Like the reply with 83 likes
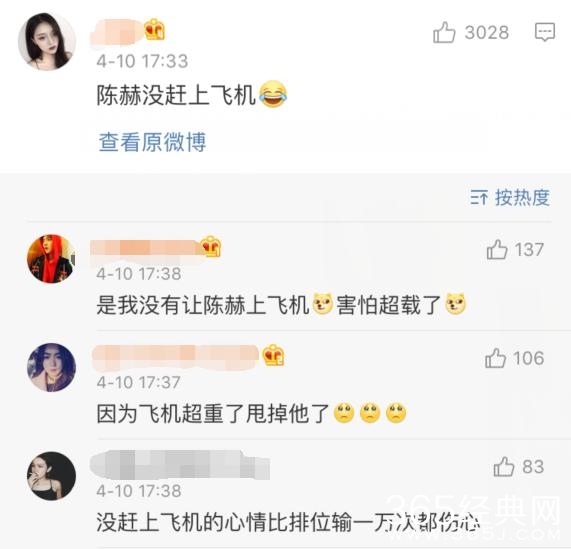This screenshot has height=549, width=571. pos(504,467)
